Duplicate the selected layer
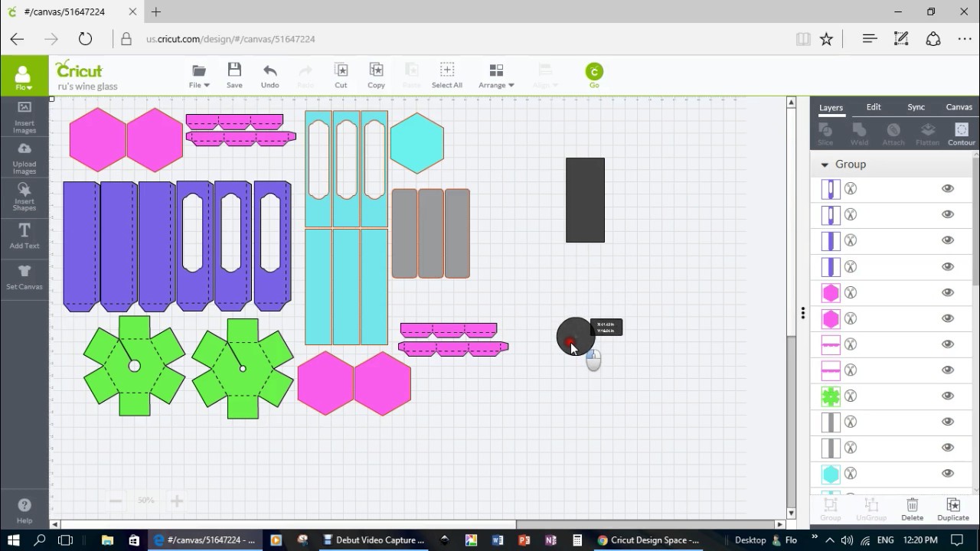 click(x=953, y=509)
